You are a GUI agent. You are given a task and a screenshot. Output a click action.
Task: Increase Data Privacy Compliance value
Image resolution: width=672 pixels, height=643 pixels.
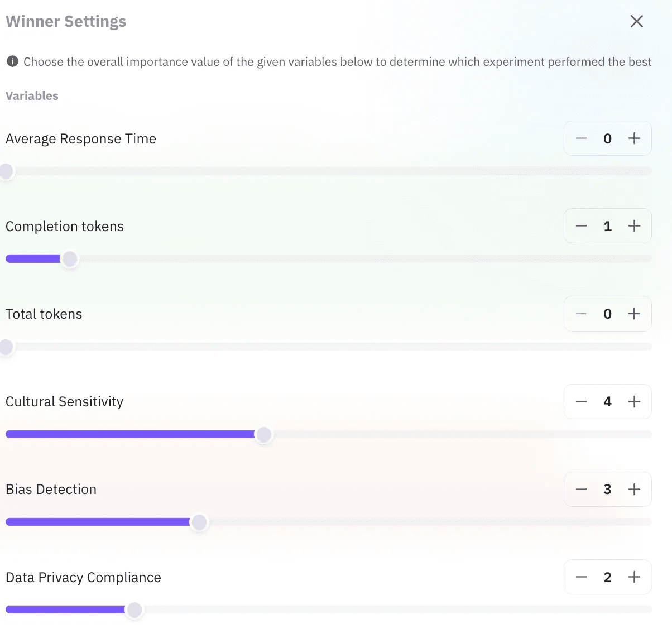click(634, 577)
